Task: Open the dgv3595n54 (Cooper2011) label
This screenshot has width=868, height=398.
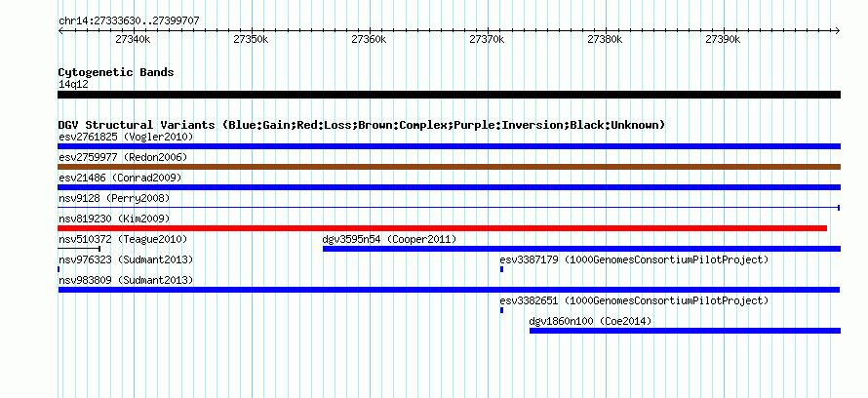Action: tap(389, 239)
